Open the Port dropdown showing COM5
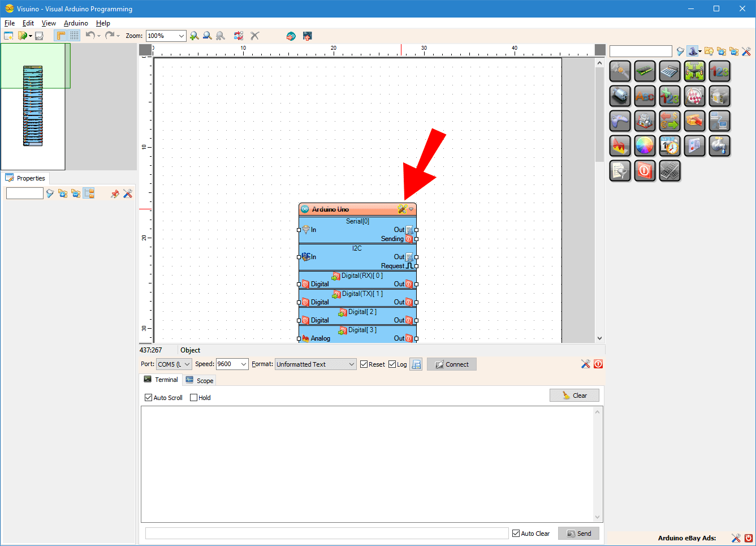 click(174, 364)
